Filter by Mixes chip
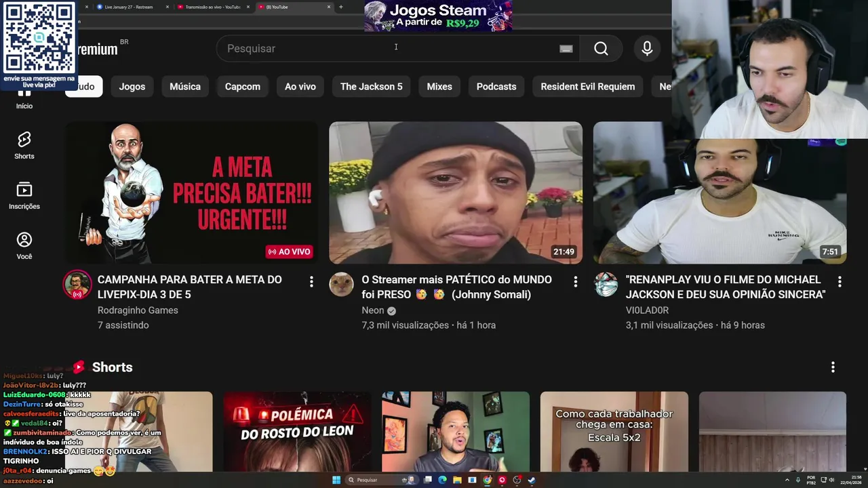The width and height of the screenshot is (868, 488). [x=439, y=87]
